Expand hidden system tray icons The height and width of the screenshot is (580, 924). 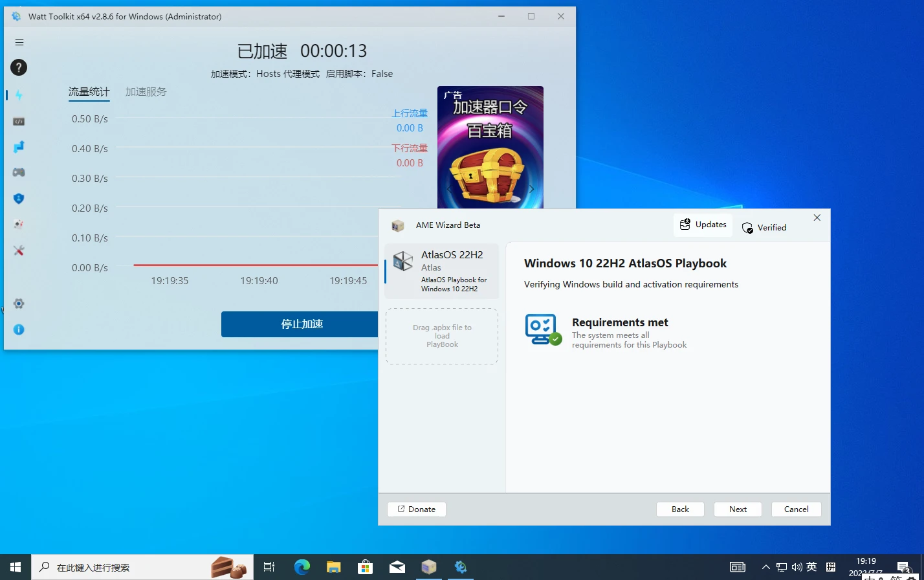pyautogui.click(x=766, y=567)
